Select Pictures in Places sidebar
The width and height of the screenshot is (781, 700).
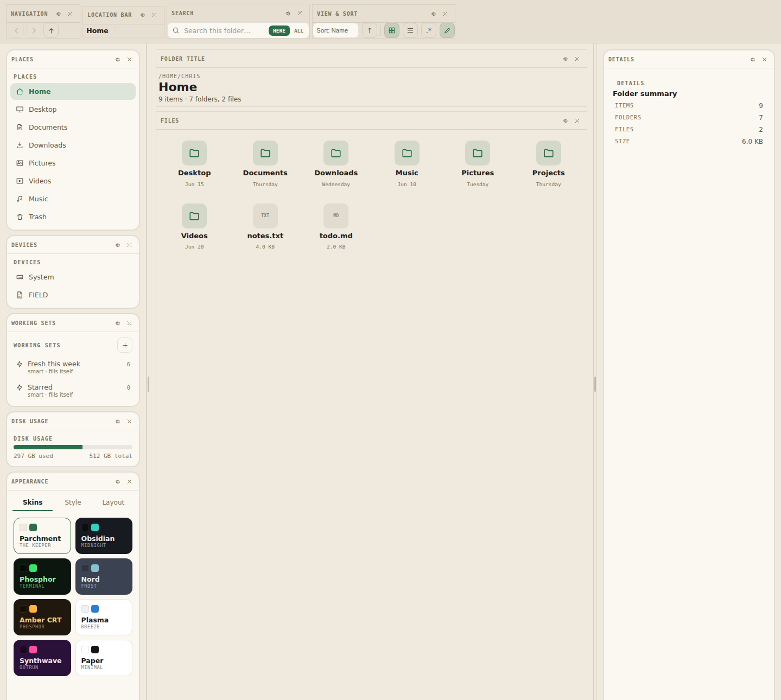pyautogui.click(x=73, y=163)
